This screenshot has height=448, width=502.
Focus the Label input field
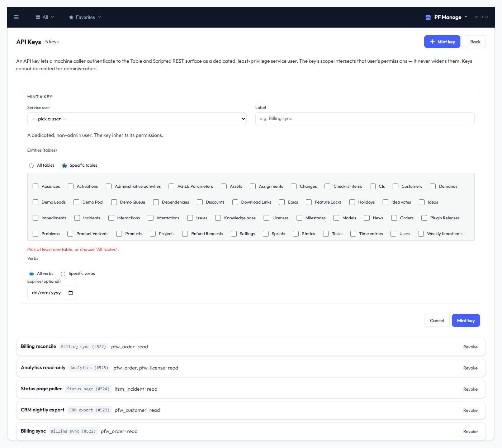click(365, 119)
